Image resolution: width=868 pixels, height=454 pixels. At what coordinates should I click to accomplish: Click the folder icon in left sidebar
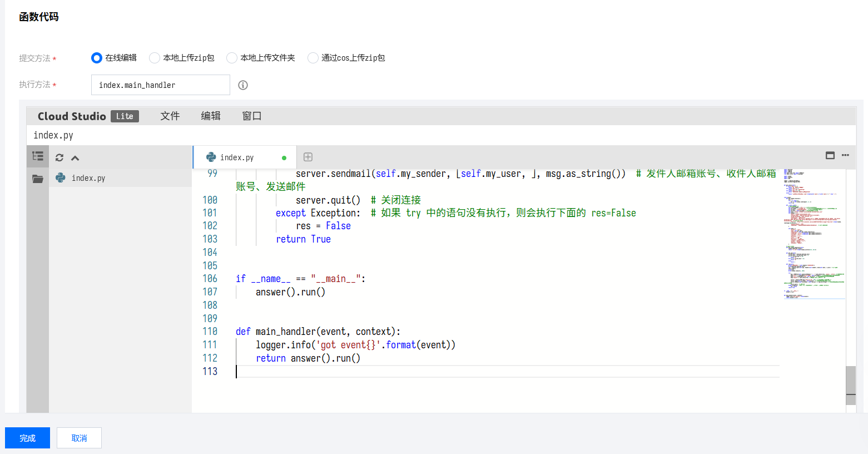(38, 179)
